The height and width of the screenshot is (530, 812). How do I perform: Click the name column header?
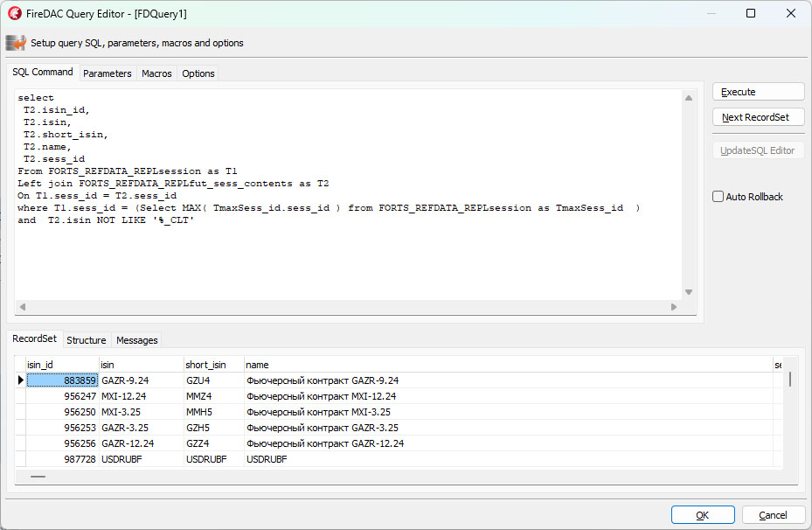point(508,365)
